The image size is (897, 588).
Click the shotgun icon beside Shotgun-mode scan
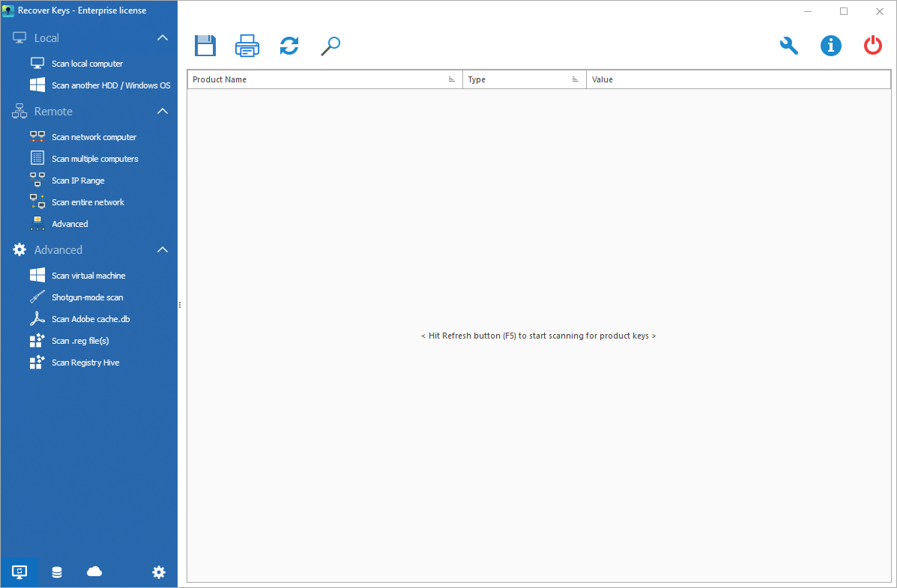tap(37, 297)
